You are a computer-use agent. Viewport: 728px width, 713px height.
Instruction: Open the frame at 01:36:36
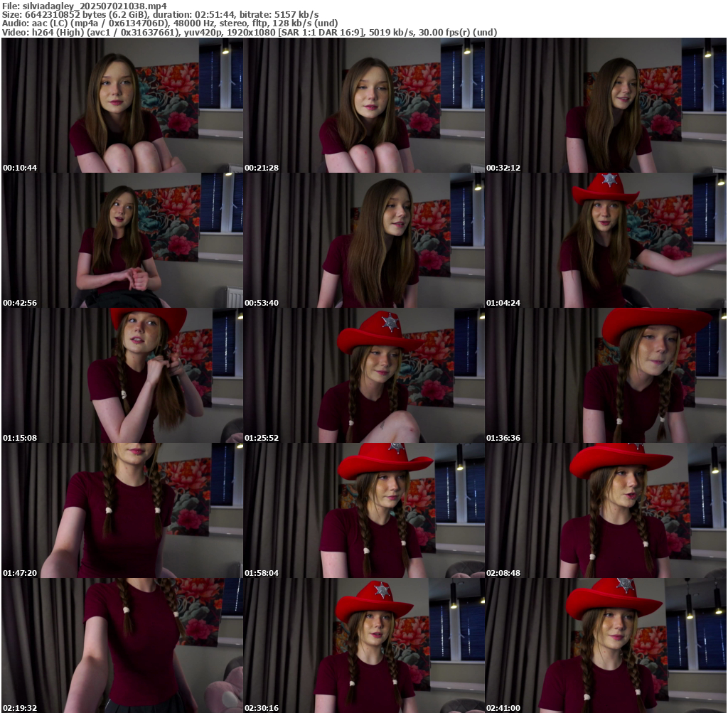click(606, 375)
